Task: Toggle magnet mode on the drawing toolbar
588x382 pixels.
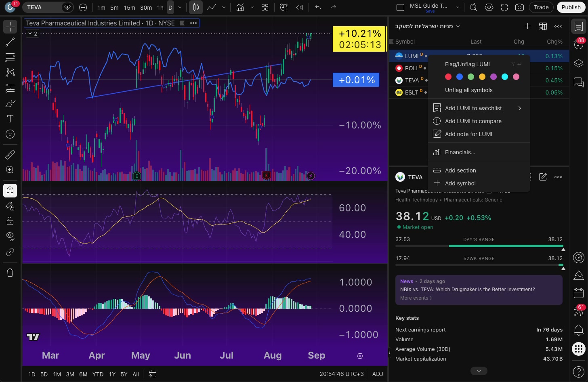Action: (10, 190)
